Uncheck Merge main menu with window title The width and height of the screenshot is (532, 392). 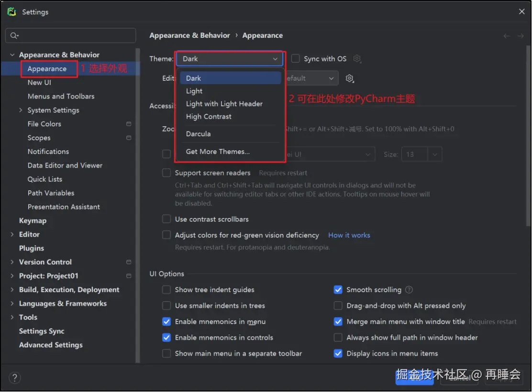[x=338, y=321]
